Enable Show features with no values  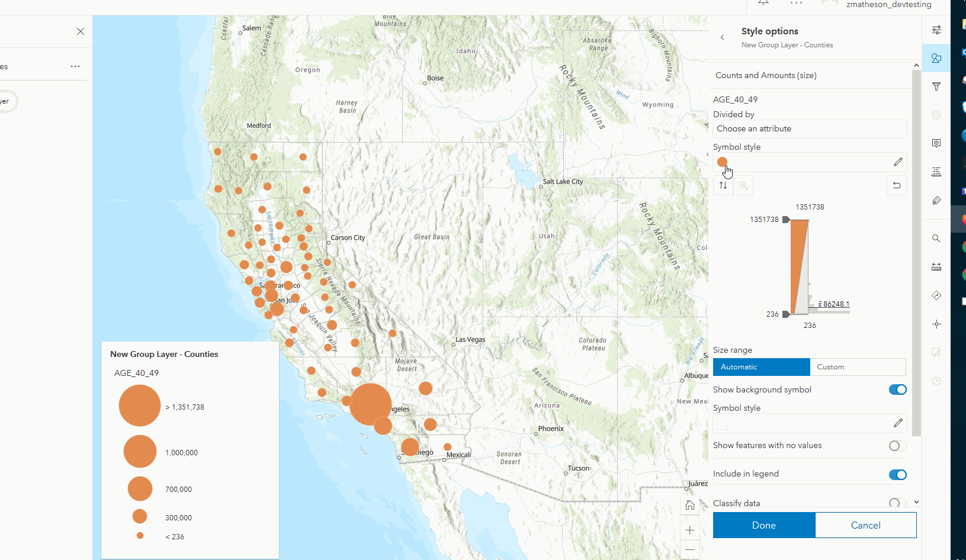(x=897, y=446)
